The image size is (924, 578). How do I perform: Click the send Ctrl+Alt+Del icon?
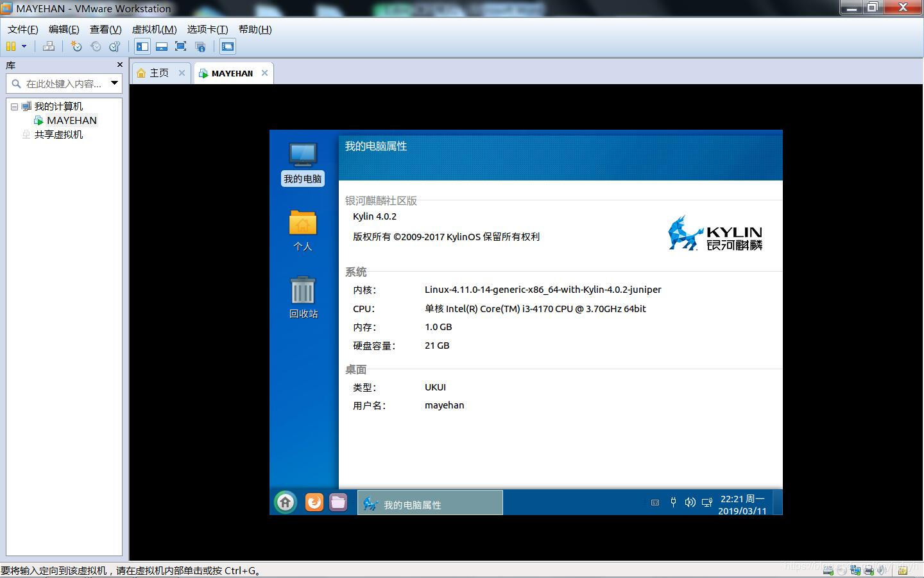pyautogui.click(x=49, y=46)
